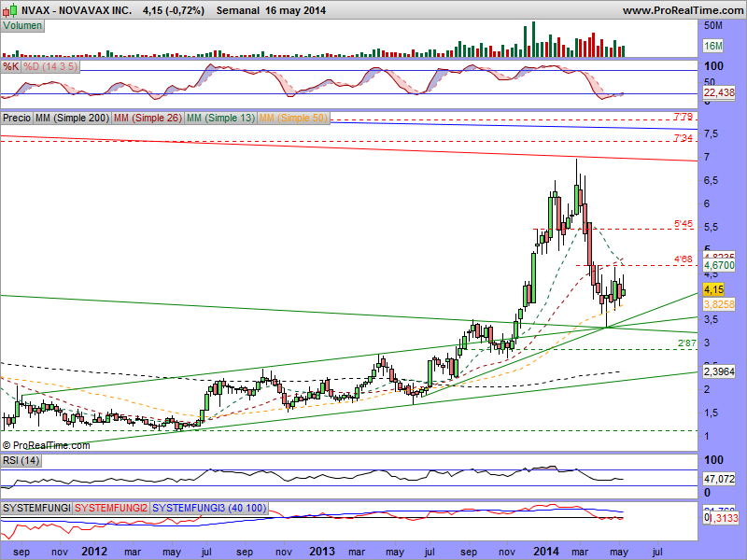Click the red ,3133 SYSTEMFUNGI value tag

(725, 518)
